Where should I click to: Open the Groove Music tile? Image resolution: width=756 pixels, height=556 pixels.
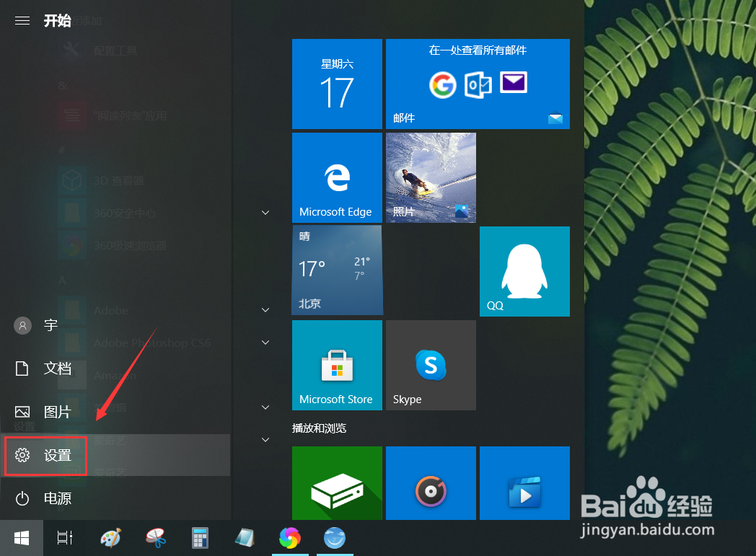[x=431, y=483]
